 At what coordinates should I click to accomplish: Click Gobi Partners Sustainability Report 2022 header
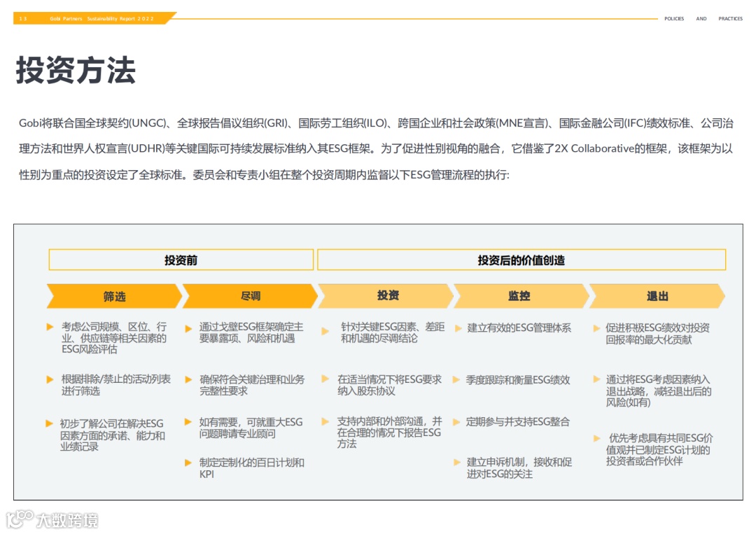point(101,19)
